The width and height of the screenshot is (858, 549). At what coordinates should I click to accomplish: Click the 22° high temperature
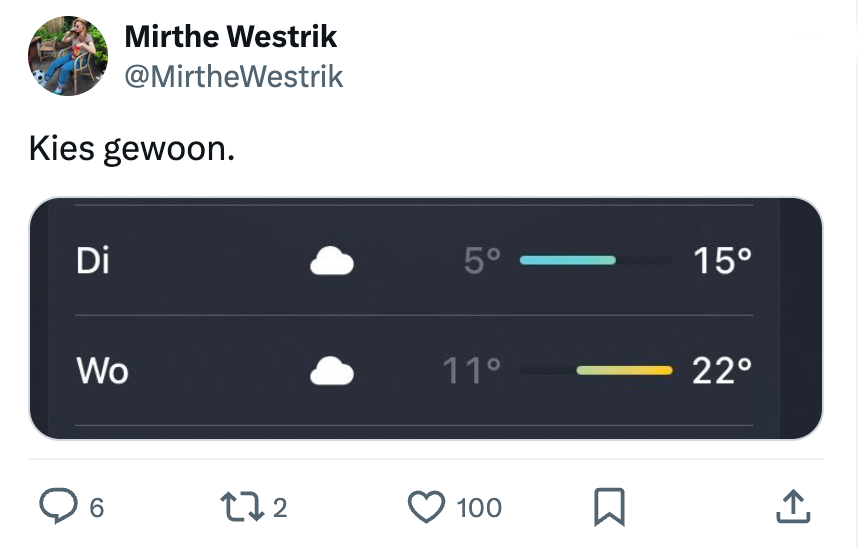tap(722, 372)
